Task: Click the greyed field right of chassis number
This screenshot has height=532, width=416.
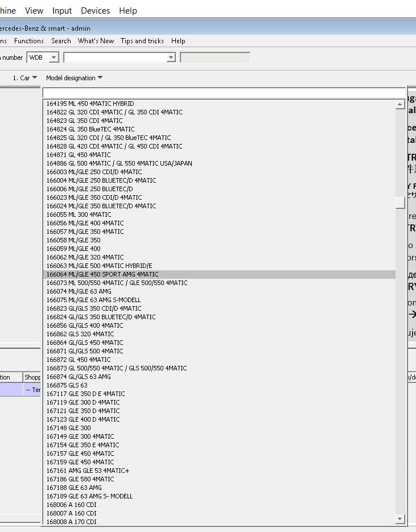Action: (215, 57)
